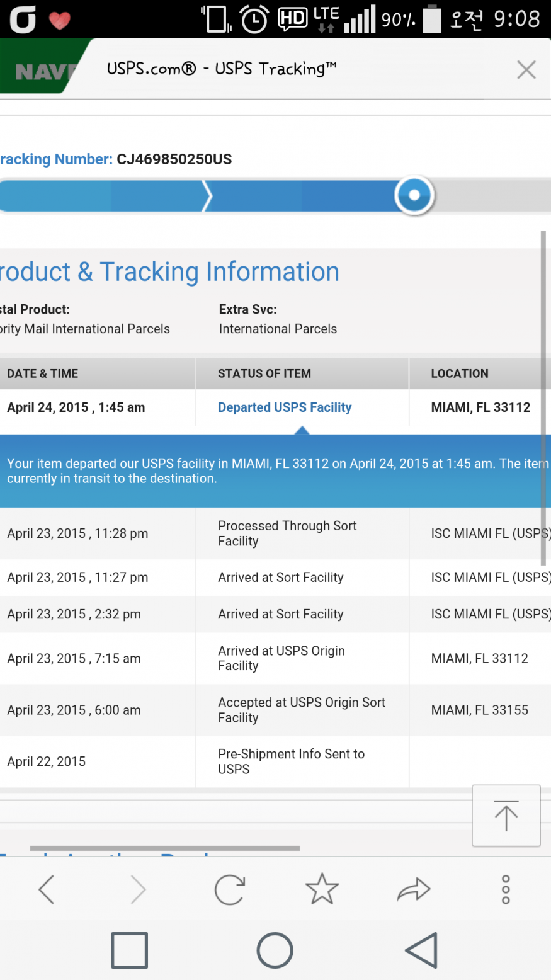Share page using the share arrow
551x980 pixels.
(414, 889)
